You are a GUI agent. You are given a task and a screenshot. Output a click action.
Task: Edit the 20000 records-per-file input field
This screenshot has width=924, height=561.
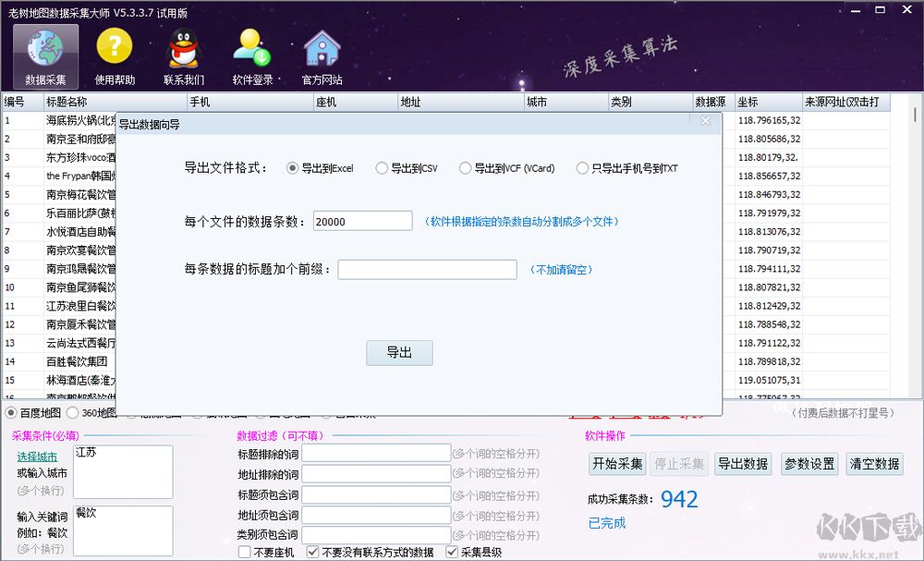[361, 220]
